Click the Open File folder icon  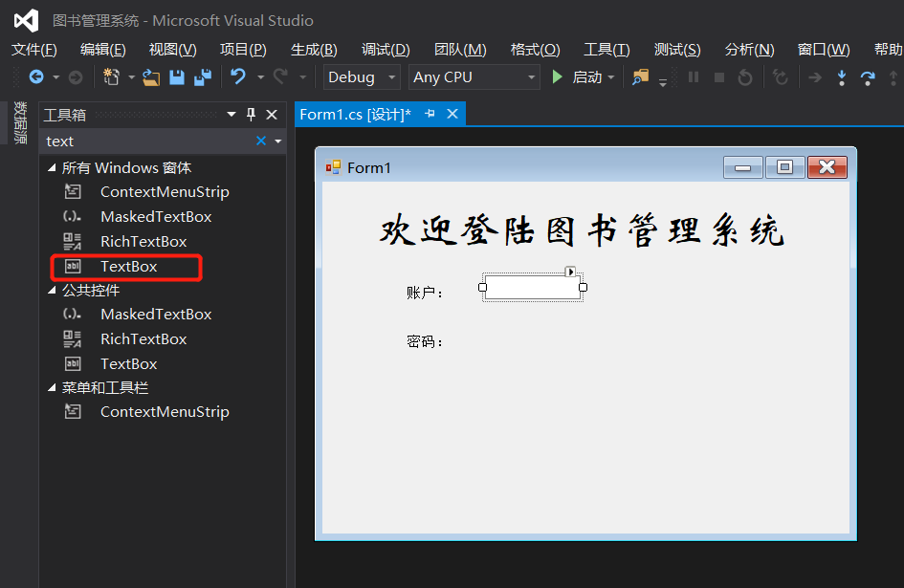pyautogui.click(x=151, y=77)
